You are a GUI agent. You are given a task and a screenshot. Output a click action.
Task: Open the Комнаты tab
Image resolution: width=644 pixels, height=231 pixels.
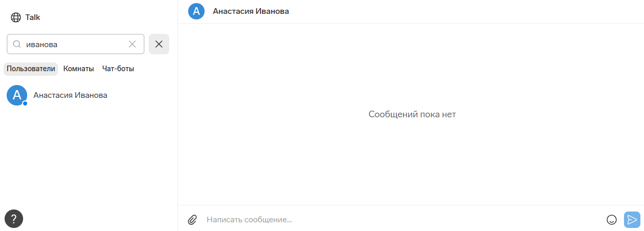point(78,69)
